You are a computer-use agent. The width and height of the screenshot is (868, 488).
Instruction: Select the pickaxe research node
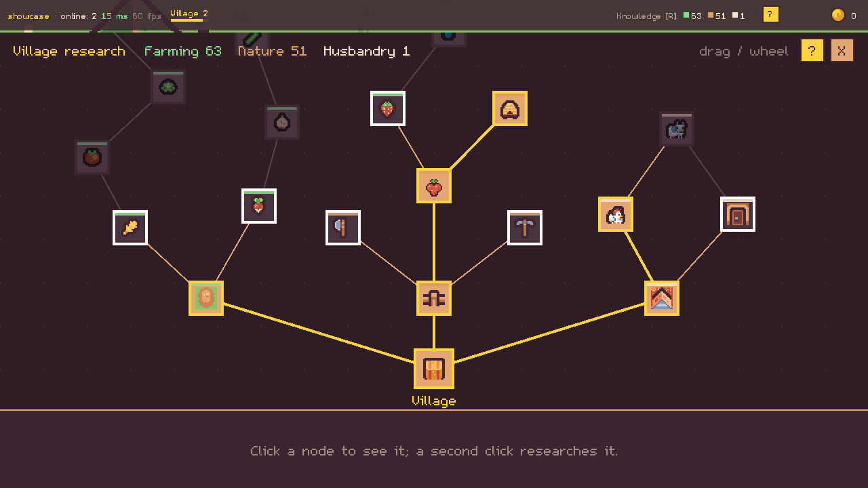coord(525,228)
